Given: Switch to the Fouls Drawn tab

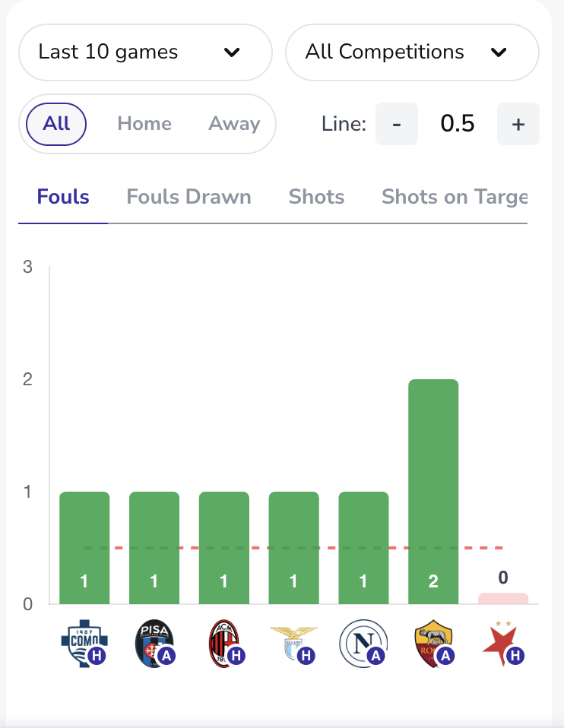Looking at the screenshot, I should 189,198.
